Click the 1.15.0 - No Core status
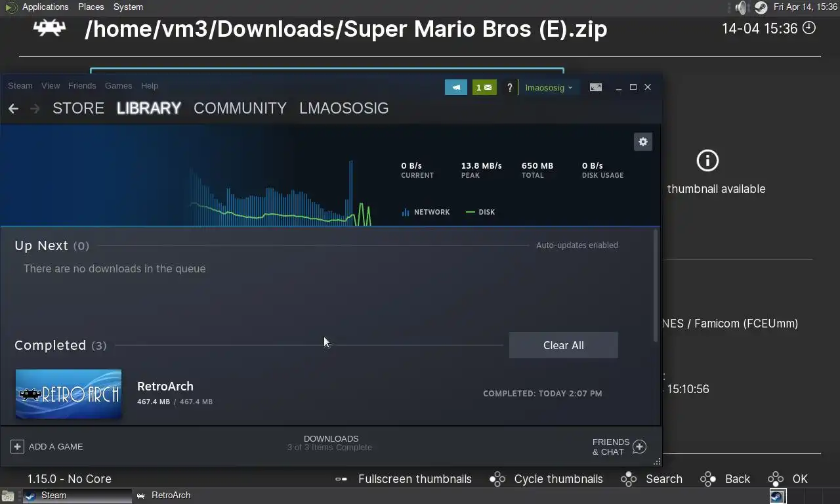 coord(70,479)
